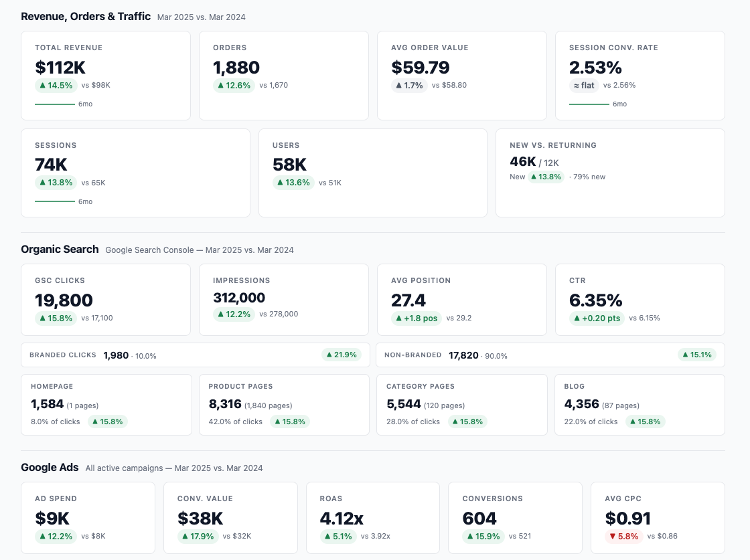This screenshot has height=560, width=750.
Task: Click the 5.1% growth badge under ROAS
Action: pos(338,536)
